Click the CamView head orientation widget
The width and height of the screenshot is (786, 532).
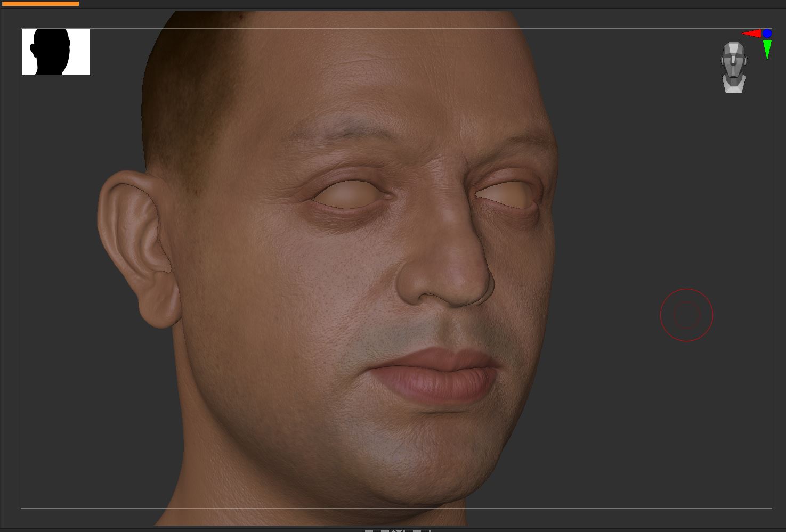734,67
